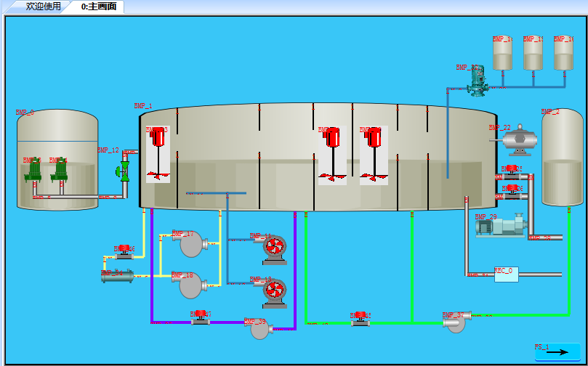Select the upper red fan blower
This screenshot has height=366, width=588.
click(x=275, y=248)
